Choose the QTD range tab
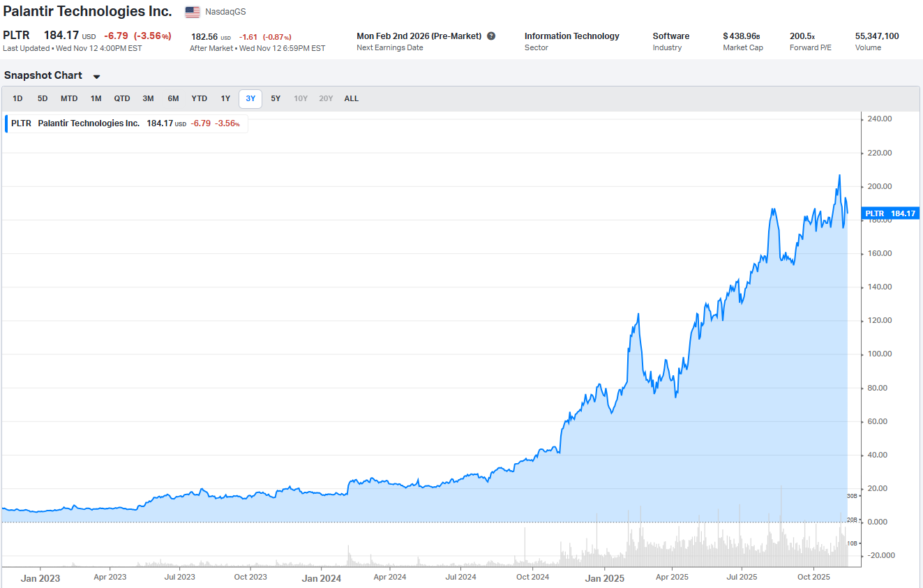Viewport: 923px width, 588px height. [x=122, y=98]
